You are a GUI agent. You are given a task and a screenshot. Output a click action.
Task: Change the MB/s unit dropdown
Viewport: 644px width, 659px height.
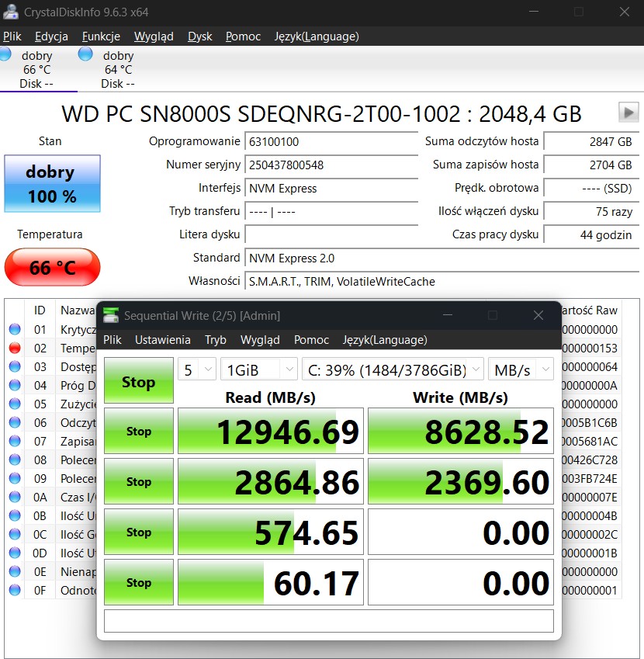click(521, 369)
